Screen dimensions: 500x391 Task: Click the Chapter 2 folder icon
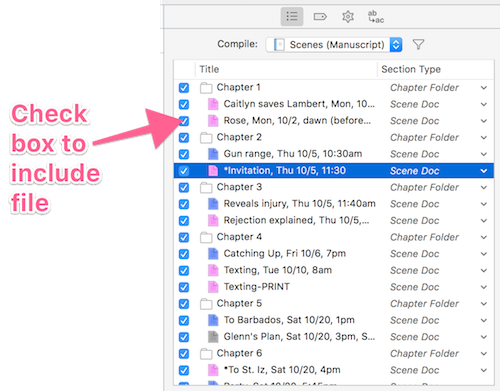point(206,137)
